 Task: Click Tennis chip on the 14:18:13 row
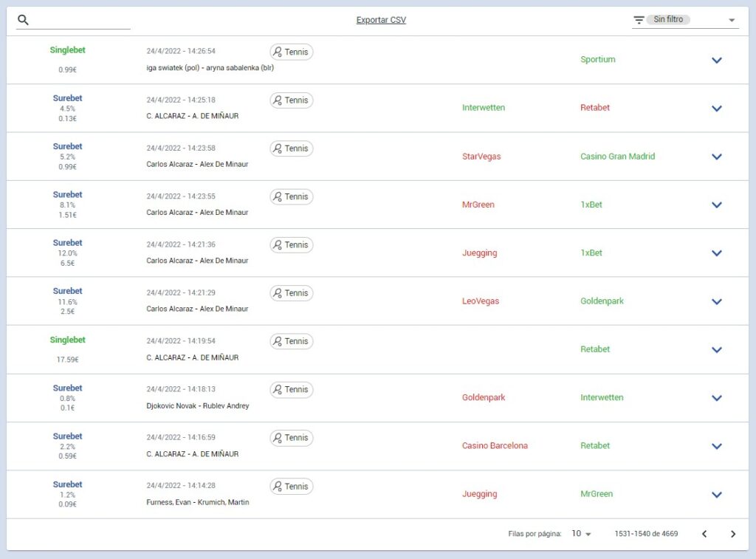[x=291, y=389]
